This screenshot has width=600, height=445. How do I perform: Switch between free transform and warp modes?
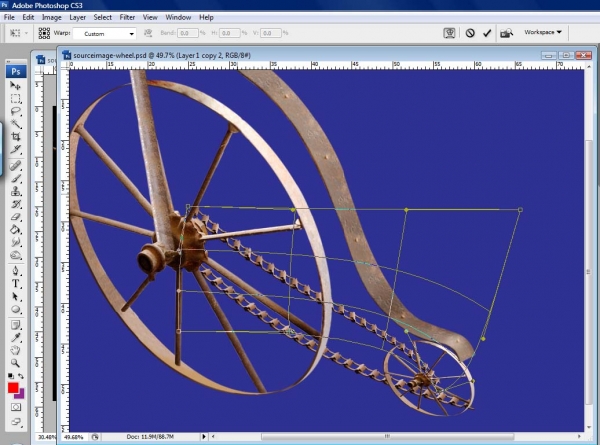point(449,33)
